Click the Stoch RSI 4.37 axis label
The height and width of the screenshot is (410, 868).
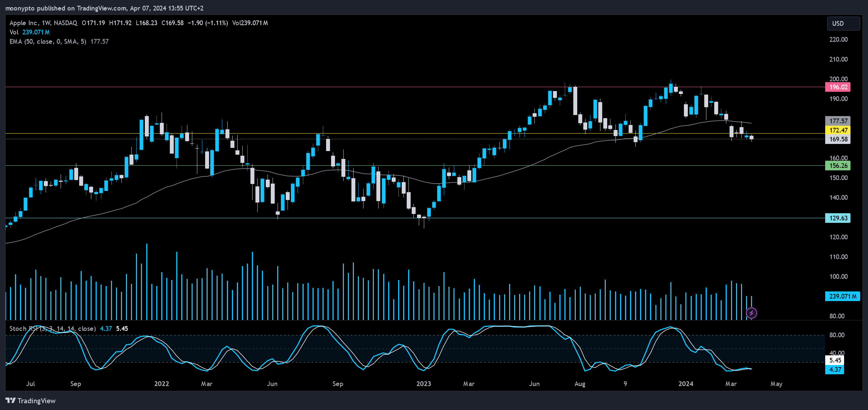(835, 370)
